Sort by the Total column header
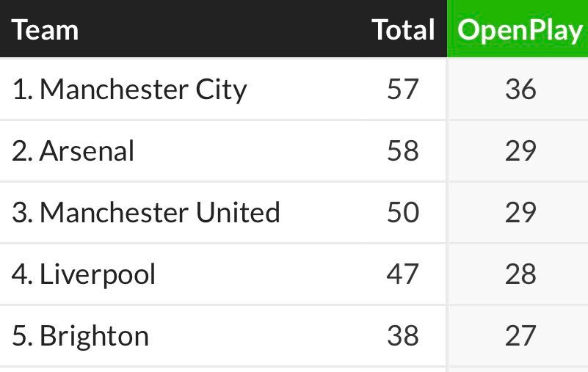The height and width of the screenshot is (372, 588). tap(403, 30)
